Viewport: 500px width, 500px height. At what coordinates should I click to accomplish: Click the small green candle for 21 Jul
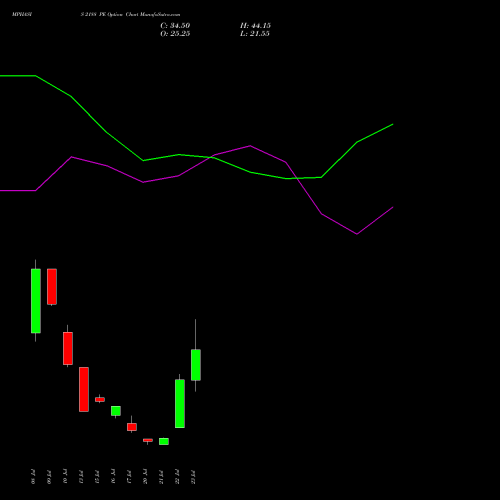tap(164, 441)
